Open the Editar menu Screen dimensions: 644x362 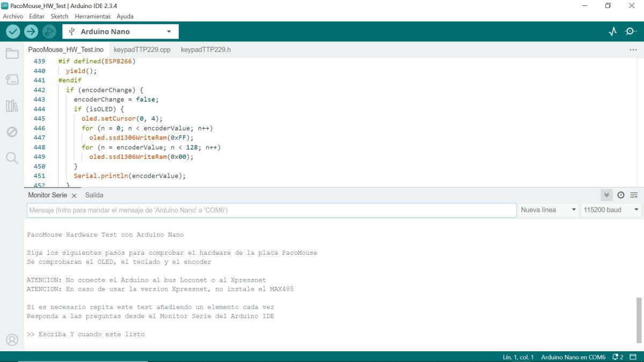coord(36,17)
